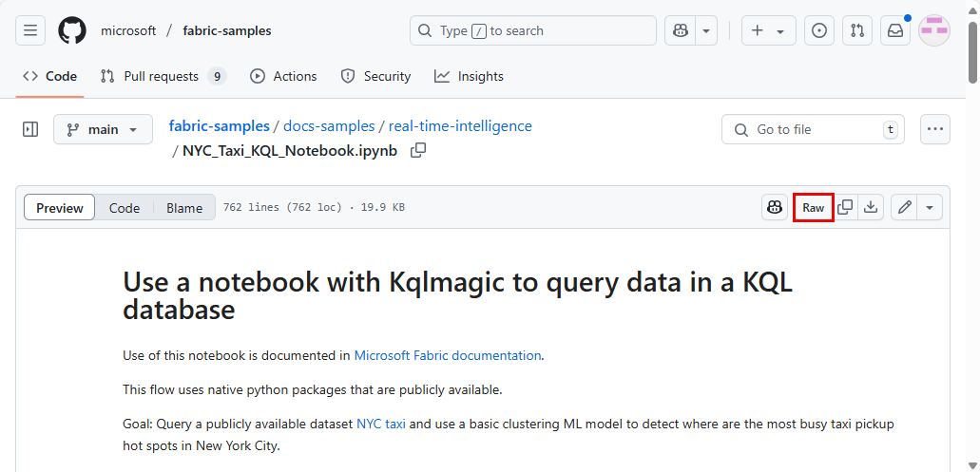Open the Copilot chat icon in header
This screenshot has height=472, width=980.
680,30
